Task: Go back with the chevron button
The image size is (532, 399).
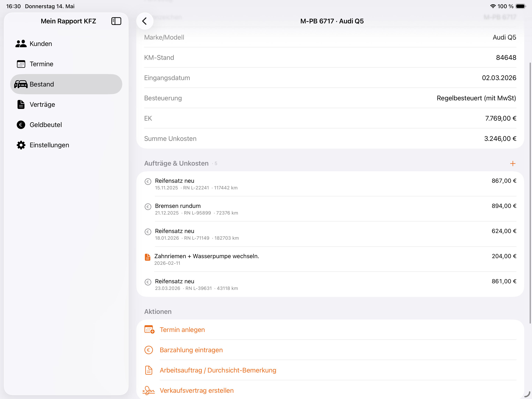Action: pyautogui.click(x=145, y=21)
